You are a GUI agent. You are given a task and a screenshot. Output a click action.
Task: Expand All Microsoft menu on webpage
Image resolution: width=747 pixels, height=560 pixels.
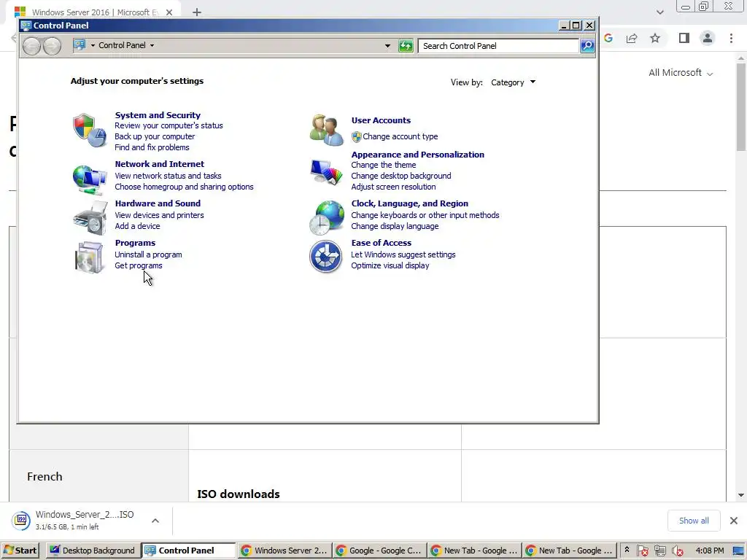point(681,73)
